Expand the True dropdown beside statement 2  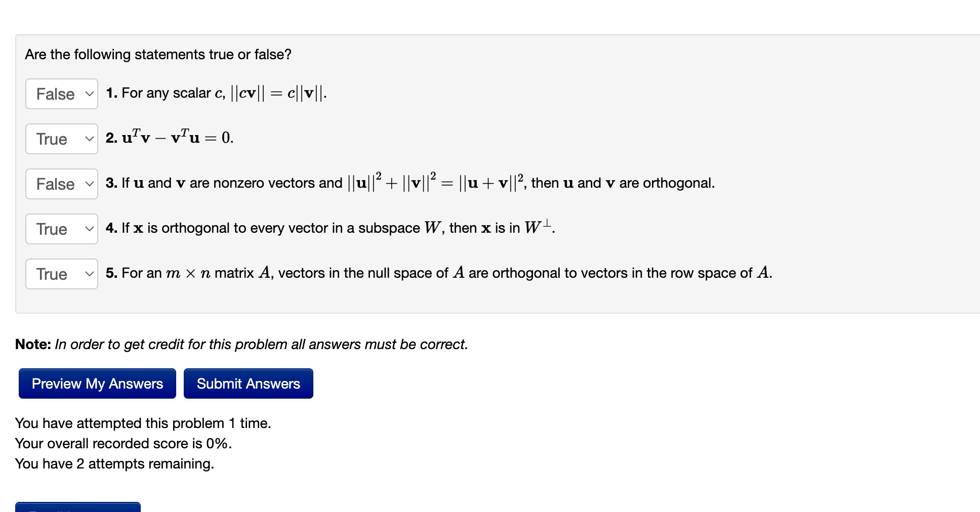(x=62, y=139)
